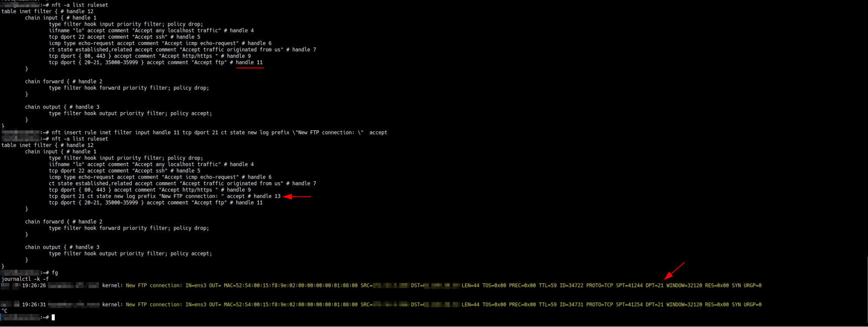Click the red underline beneath handle 11

tap(250, 68)
